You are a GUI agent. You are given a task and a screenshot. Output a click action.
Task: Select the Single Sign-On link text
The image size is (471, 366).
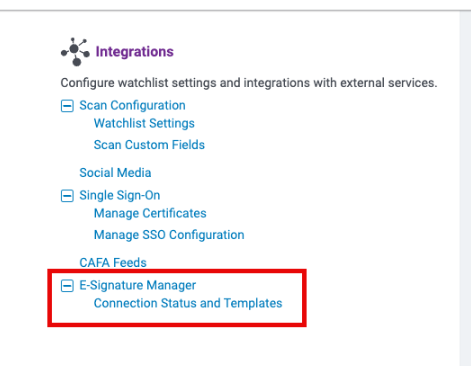coord(120,195)
